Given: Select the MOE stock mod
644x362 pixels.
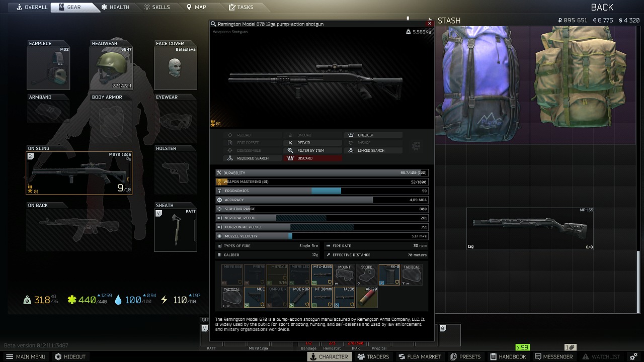Looking at the screenshot, I should pyautogui.click(x=255, y=297).
